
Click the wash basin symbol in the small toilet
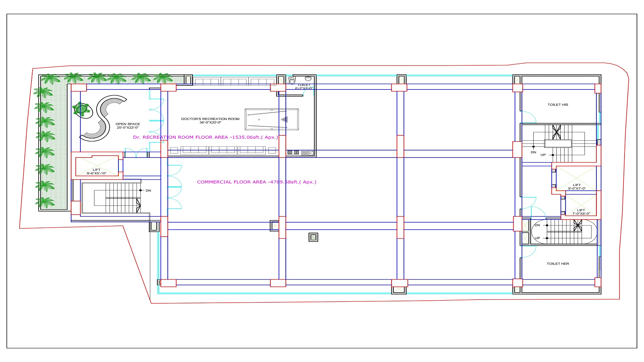(x=308, y=79)
